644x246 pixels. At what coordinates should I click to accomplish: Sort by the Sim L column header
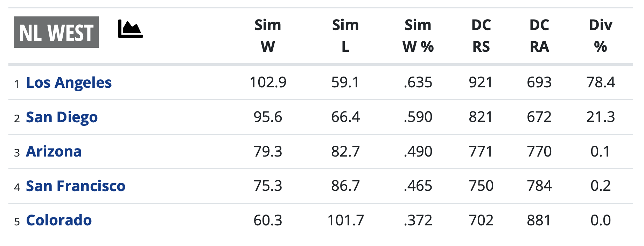tap(345, 36)
